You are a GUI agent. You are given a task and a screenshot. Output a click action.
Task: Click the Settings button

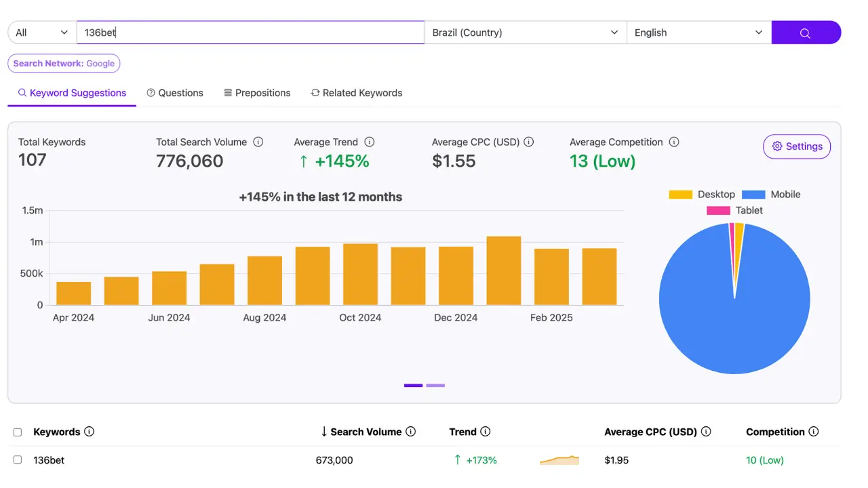[x=797, y=146]
